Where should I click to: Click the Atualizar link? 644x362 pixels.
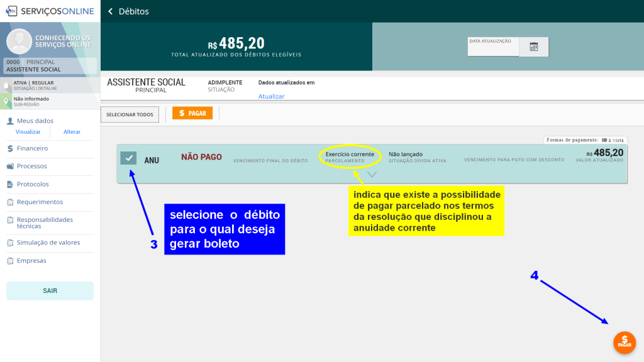point(271,96)
